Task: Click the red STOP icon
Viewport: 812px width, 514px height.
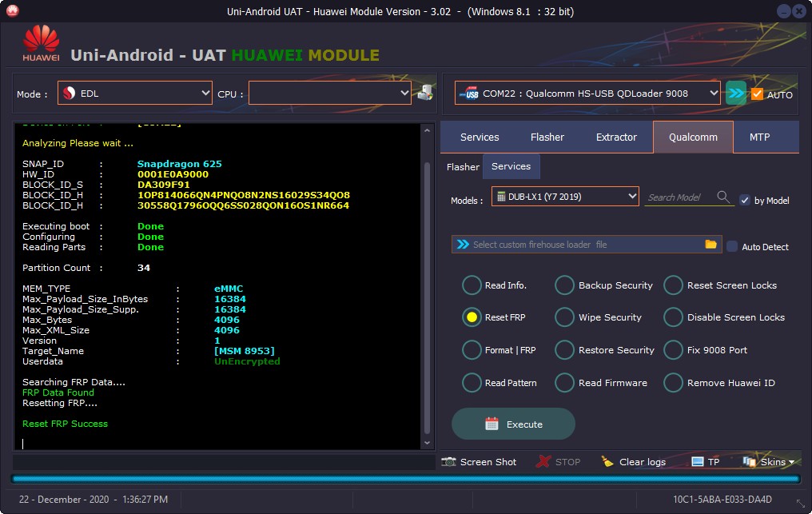Action: point(543,462)
